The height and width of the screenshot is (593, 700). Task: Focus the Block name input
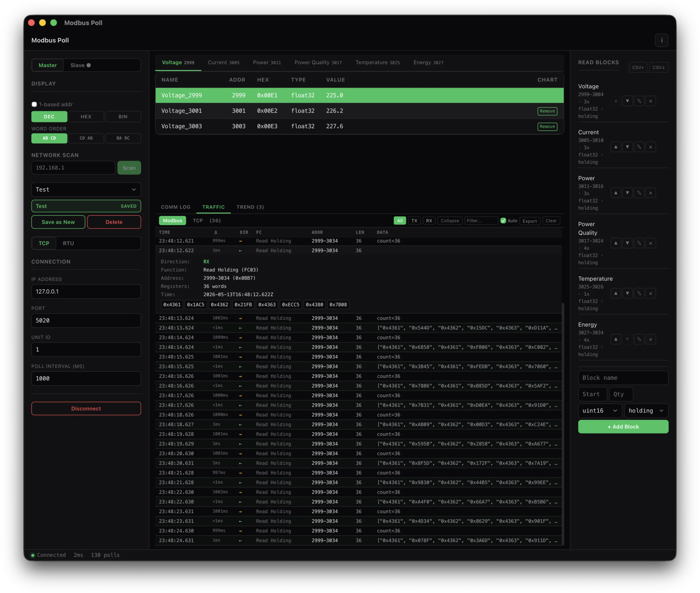coord(623,378)
